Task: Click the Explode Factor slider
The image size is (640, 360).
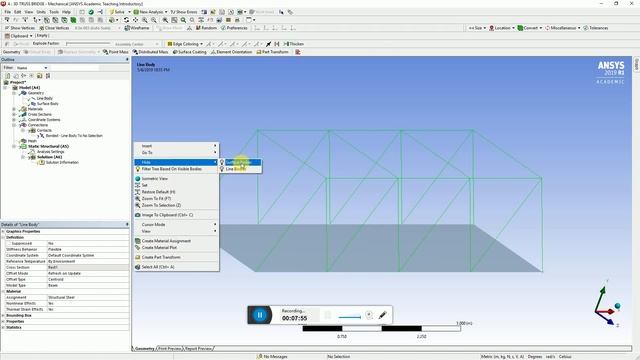Action: [x=88, y=44]
